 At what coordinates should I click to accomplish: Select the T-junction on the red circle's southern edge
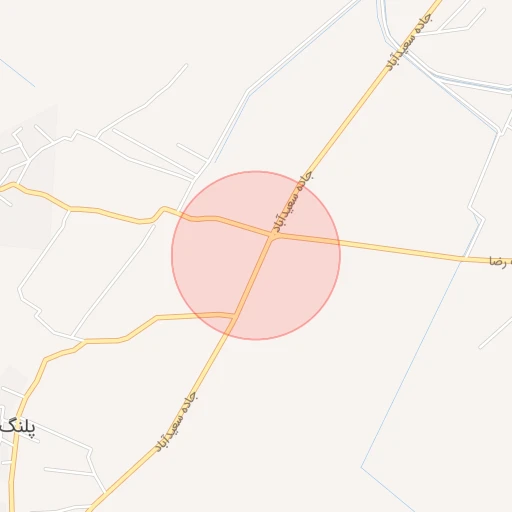click(x=234, y=316)
